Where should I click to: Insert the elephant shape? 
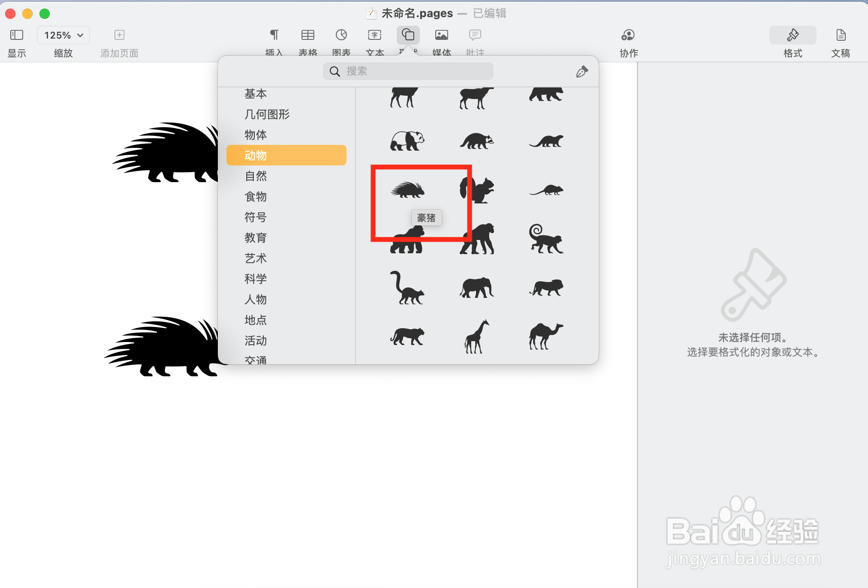pyautogui.click(x=476, y=288)
